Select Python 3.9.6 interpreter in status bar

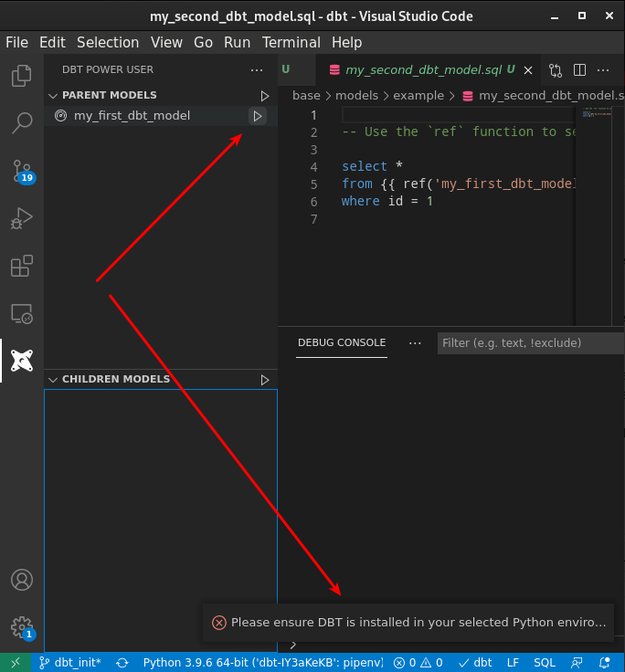click(263, 663)
